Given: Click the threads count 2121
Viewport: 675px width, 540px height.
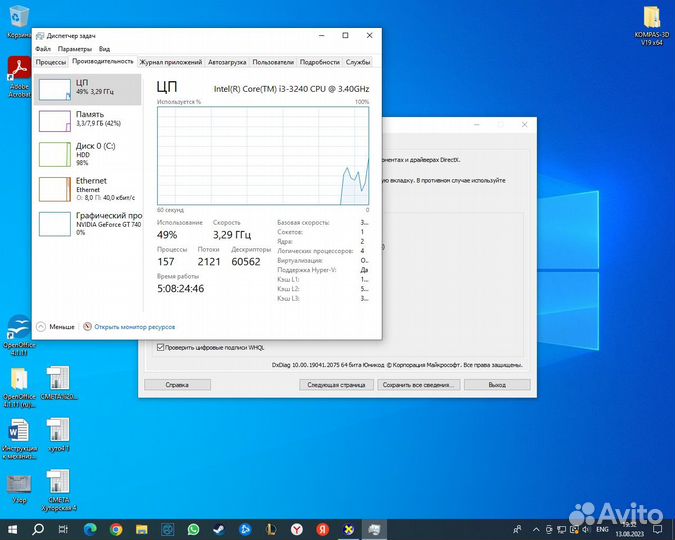Looking at the screenshot, I should point(209,261).
